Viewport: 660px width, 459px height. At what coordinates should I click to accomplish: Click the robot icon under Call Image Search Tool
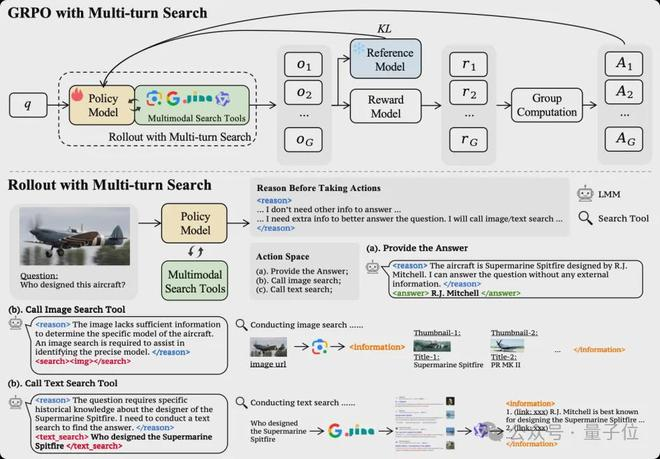point(16,323)
